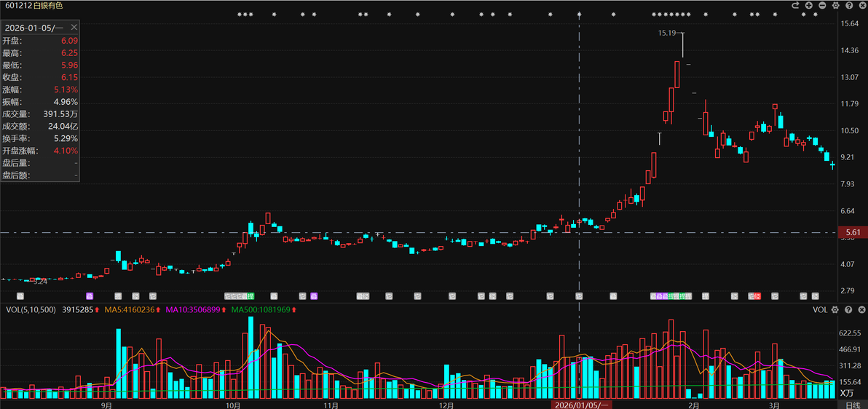Click the share arrow icon above the chart

[795, 5]
